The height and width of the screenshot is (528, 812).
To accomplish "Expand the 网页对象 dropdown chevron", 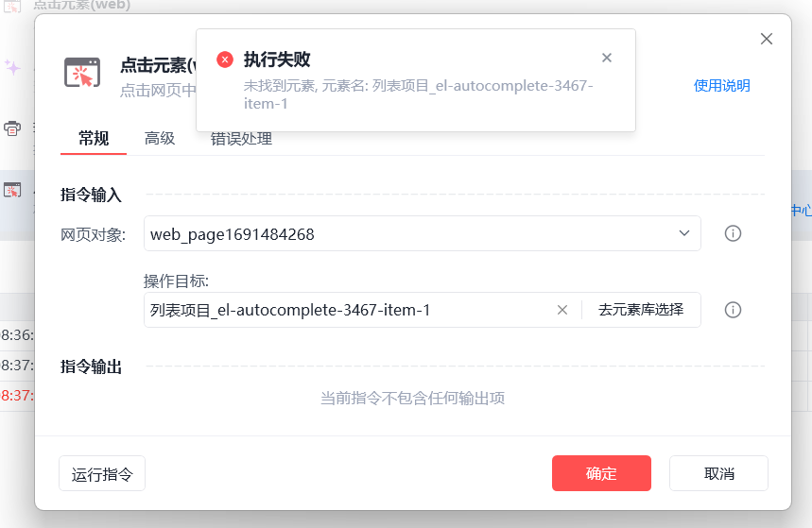I will click(x=684, y=233).
